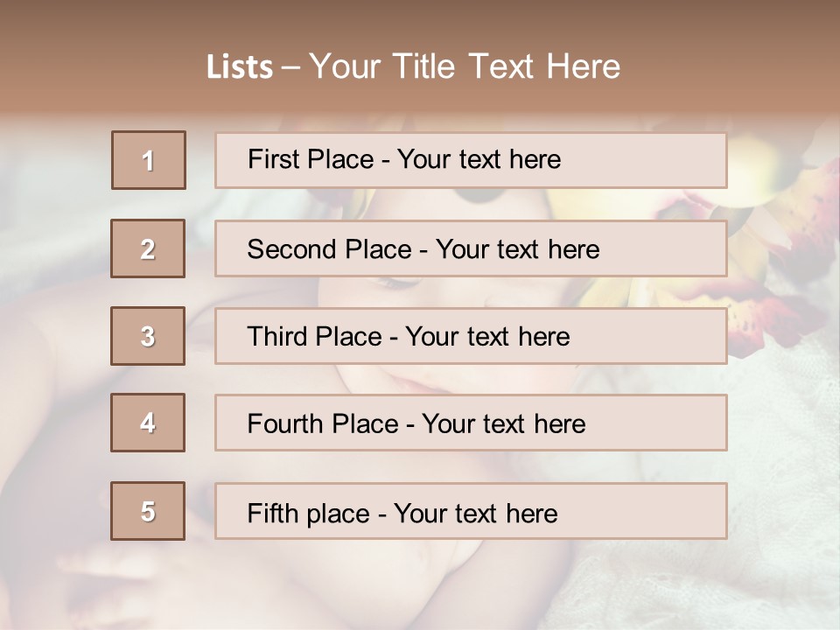Select the number 2 box
The height and width of the screenshot is (630, 840).
[148, 248]
